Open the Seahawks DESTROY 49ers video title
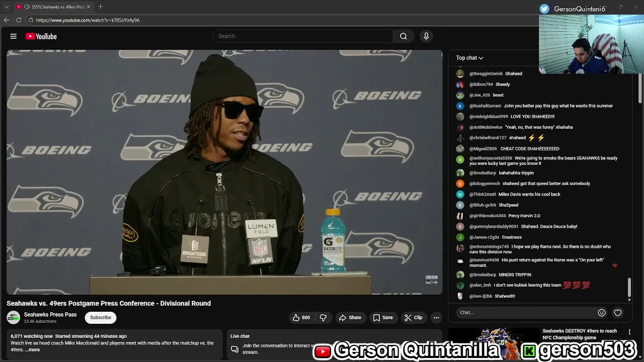Image resolution: width=644 pixels, height=362 pixels. coord(580,334)
